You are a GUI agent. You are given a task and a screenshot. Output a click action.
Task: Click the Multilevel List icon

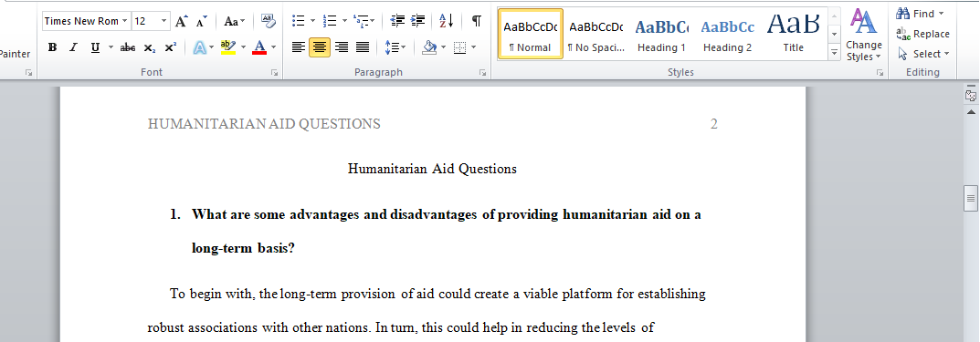(x=361, y=21)
